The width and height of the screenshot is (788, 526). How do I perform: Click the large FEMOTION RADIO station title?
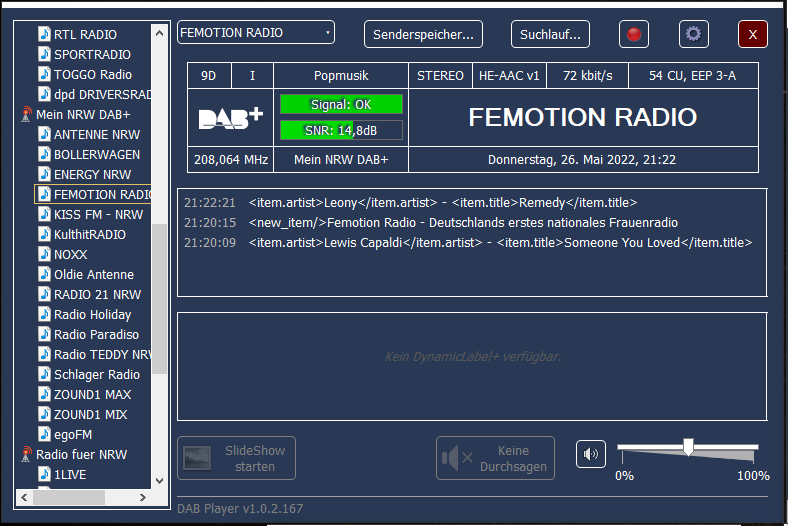pos(582,118)
